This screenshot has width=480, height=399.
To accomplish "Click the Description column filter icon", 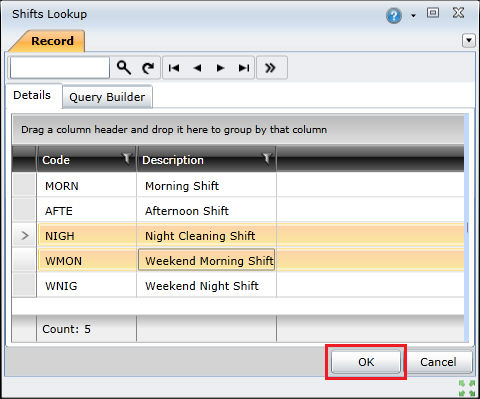I will pos(267,158).
